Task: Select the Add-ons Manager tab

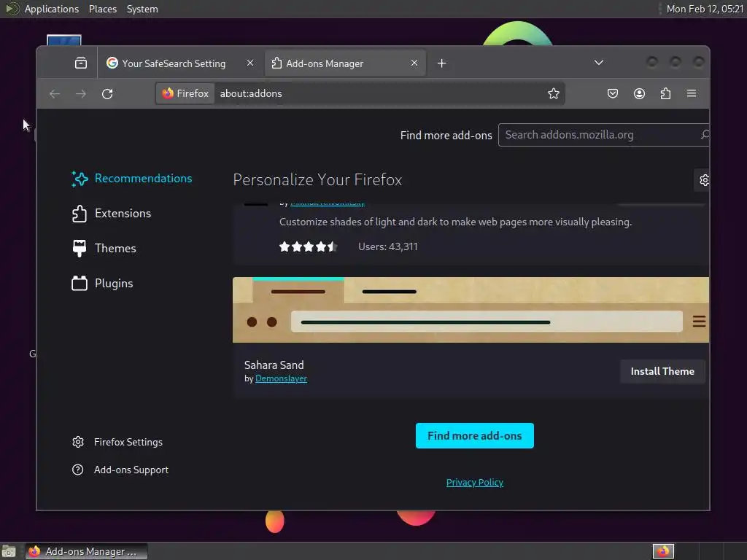Action: click(345, 63)
